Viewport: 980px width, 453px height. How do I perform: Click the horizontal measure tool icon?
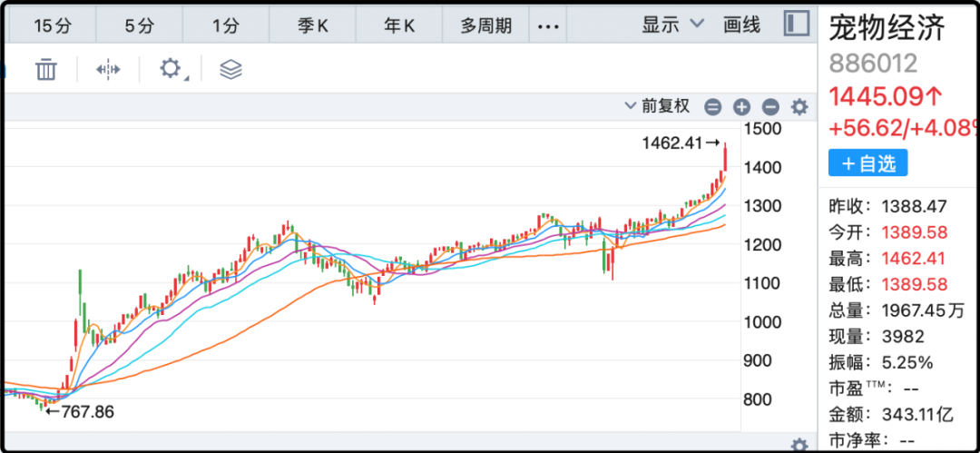tap(108, 69)
